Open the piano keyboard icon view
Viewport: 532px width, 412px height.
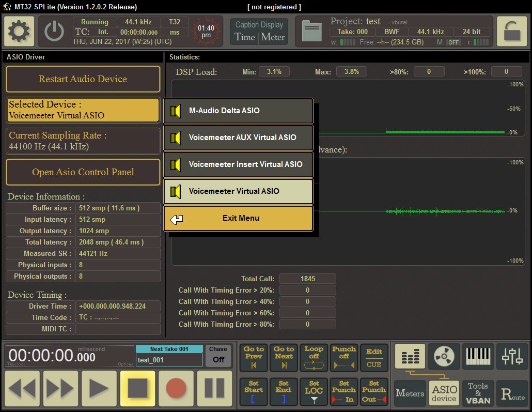(x=478, y=356)
